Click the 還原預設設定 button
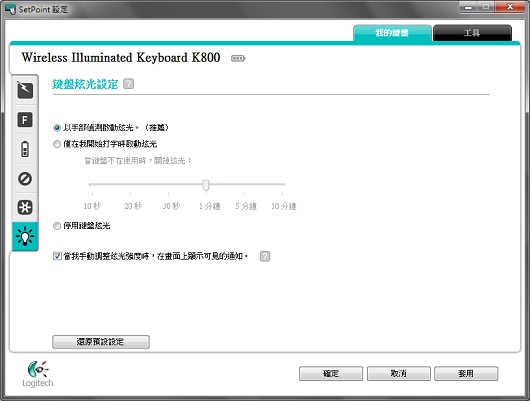530x401 pixels. coord(101,342)
